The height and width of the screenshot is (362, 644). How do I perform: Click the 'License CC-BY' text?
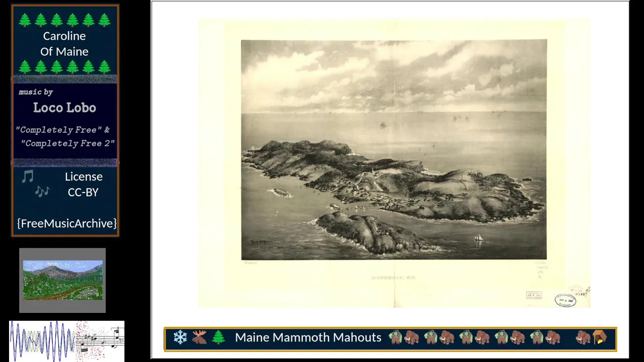[84, 184]
